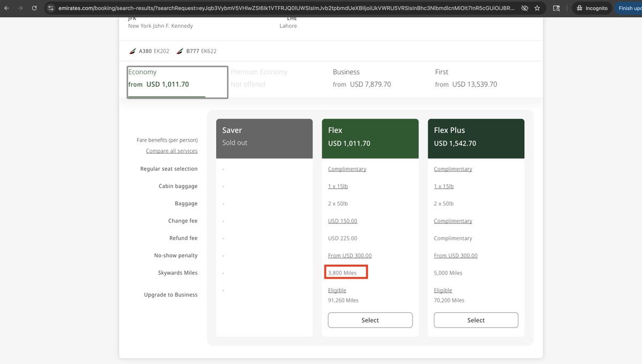Screen dimensions: 642x364
Task: Click the Skywards Miles row label
Action: click(178, 273)
